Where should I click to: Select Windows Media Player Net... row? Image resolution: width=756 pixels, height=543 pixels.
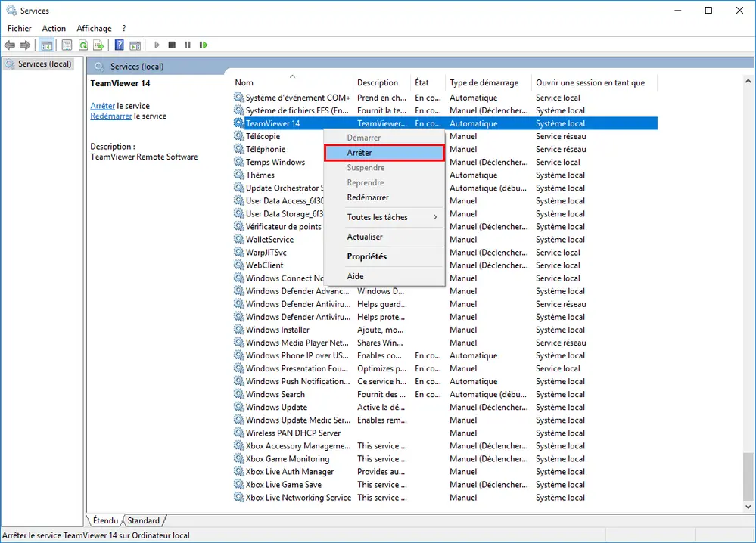(x=445, y=343)
